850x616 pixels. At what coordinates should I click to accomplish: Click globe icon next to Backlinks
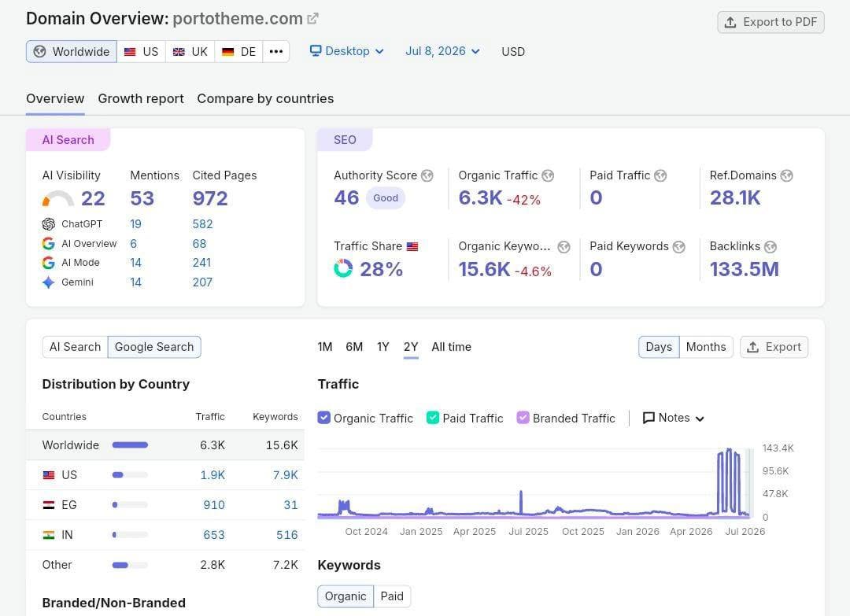tap(771, 247)
